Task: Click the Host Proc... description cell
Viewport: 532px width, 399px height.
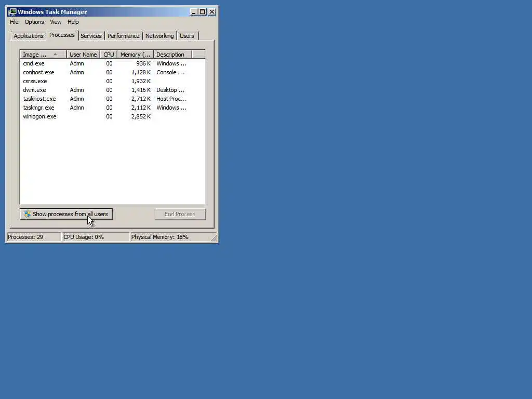Action: [x=171, y=99]
